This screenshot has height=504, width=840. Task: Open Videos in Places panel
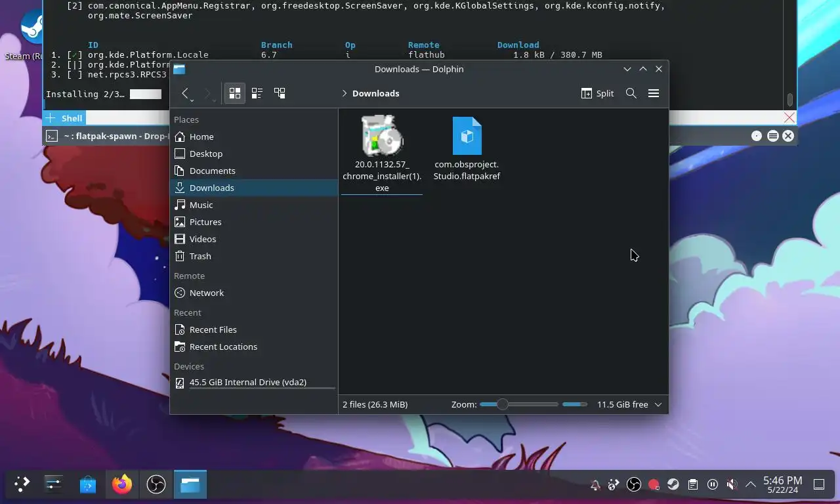click(x=254, y=239)
